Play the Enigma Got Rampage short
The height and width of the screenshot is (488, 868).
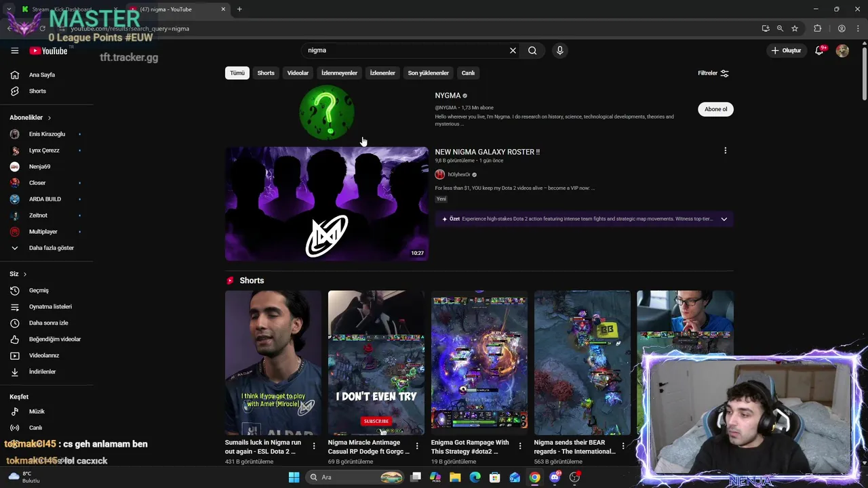[x=479, y=363]
